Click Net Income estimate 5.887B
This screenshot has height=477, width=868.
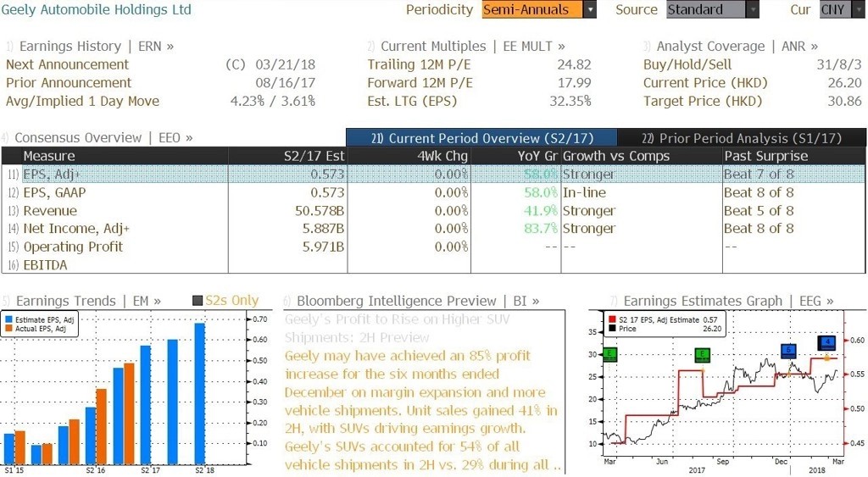pyautogui.click(x=323, y=229)
